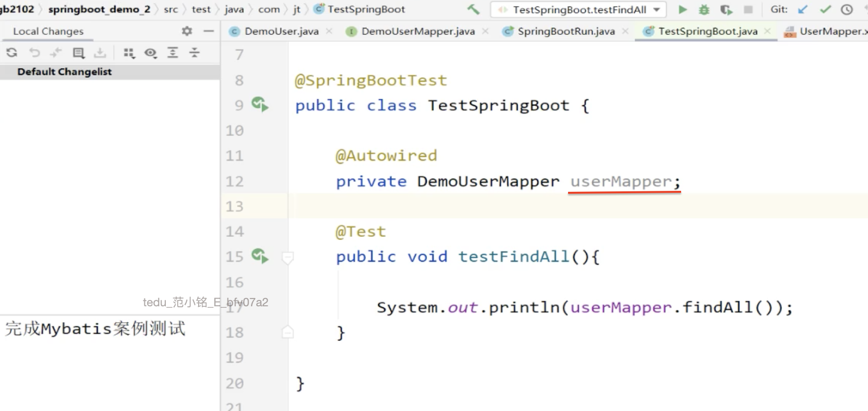Click findAll() call in the println statement
868x411 pixels.
coord(728,307)
